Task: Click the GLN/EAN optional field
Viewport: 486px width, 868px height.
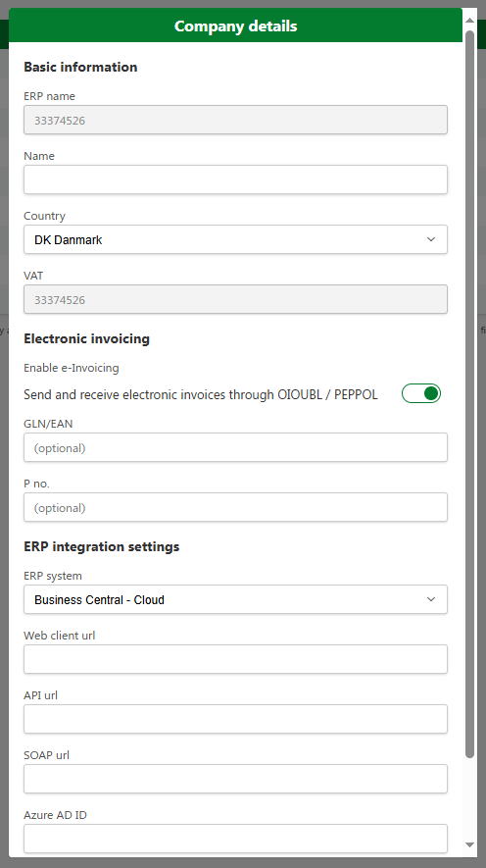Action: (x=235, y=448)
